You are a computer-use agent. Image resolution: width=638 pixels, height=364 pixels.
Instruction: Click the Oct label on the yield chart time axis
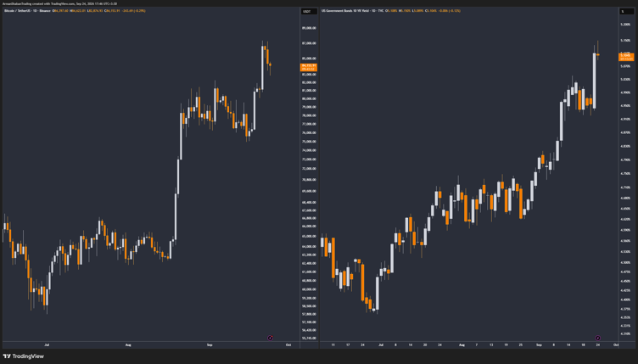(x=616, y=344)
